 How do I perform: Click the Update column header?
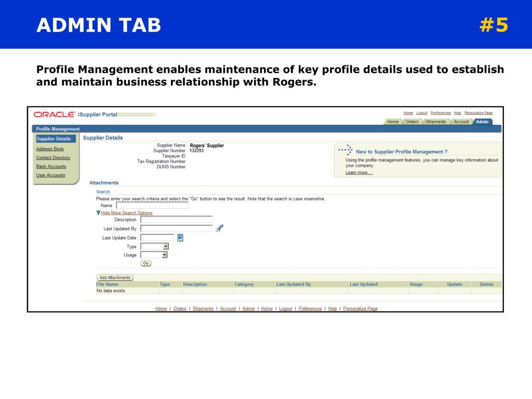[x=455, y=284]
